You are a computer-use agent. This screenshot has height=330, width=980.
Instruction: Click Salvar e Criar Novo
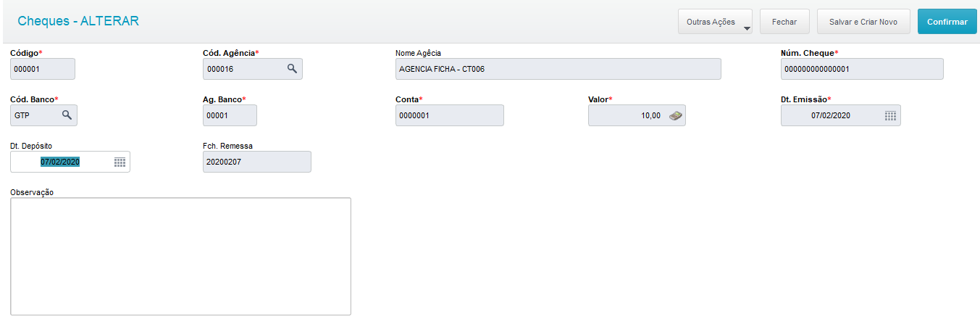click(863, 22)
